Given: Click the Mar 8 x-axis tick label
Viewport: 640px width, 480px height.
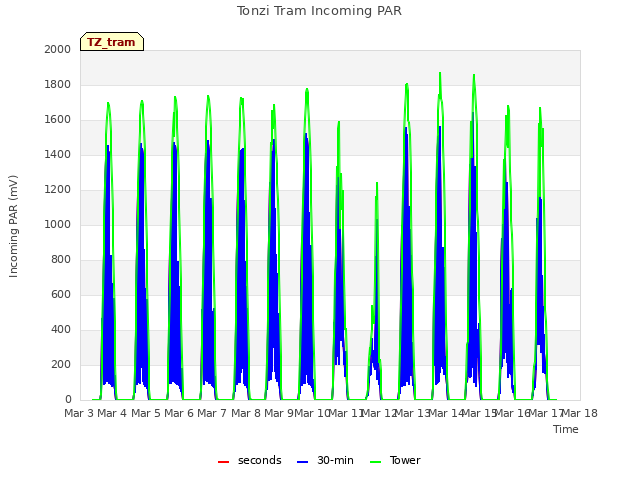Looking at the screenshot, I should pos(246,413).
